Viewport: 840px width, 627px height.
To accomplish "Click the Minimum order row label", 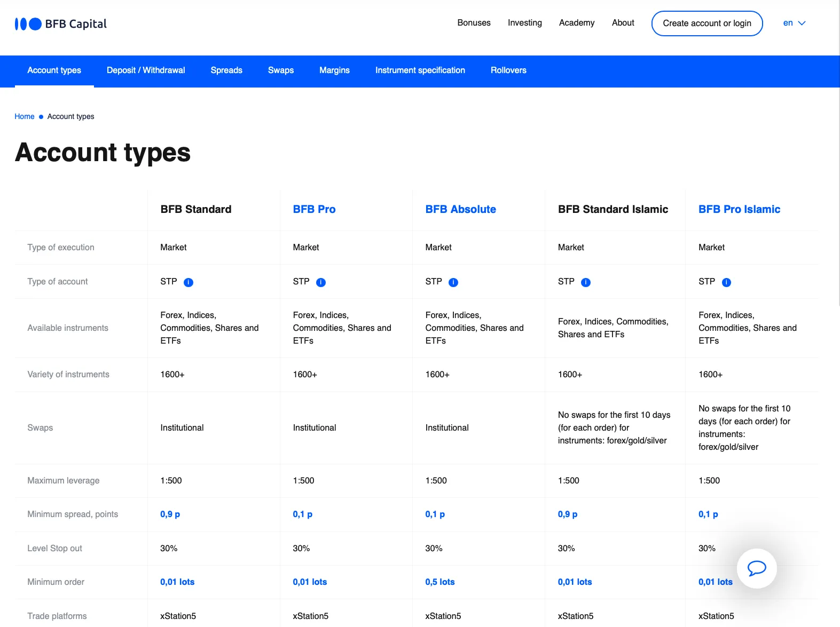I will 56,582.
